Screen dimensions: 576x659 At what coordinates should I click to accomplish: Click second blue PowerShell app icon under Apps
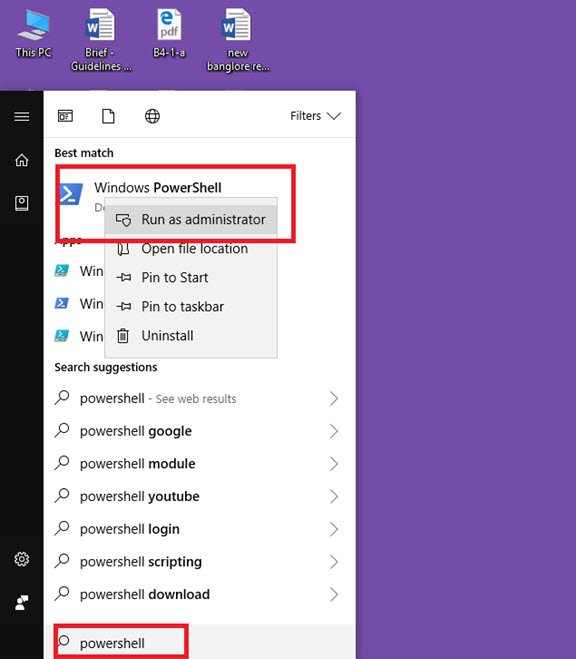(62, 303)
